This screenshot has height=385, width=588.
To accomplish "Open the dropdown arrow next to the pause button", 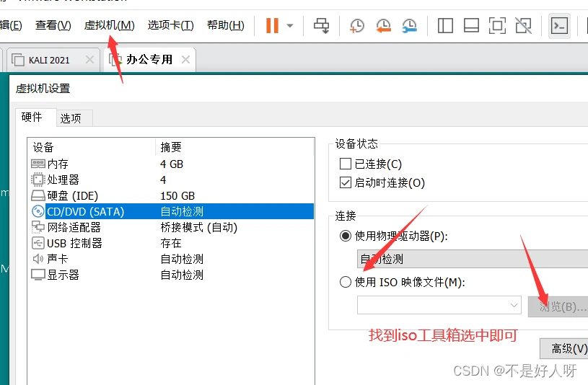I will click(x=290, y=26).
